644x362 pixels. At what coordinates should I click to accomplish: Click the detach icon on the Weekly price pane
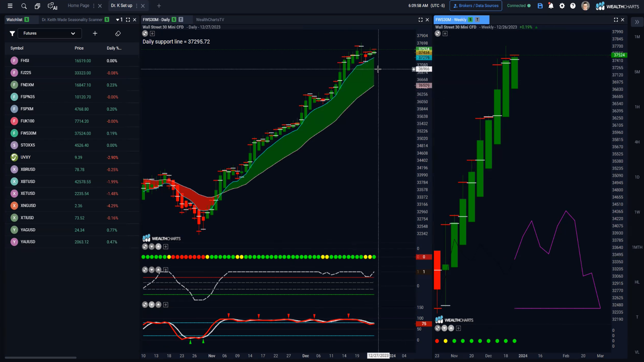(x=438, y=34)
